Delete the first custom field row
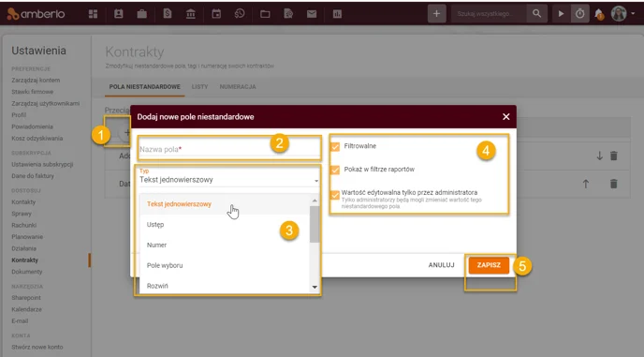644x357 pixels. tap(614, 156)
